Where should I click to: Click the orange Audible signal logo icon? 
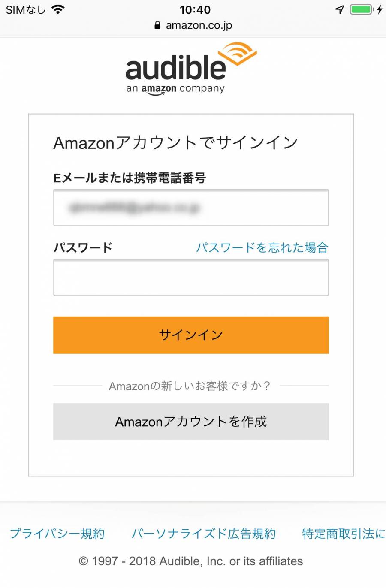238,54
